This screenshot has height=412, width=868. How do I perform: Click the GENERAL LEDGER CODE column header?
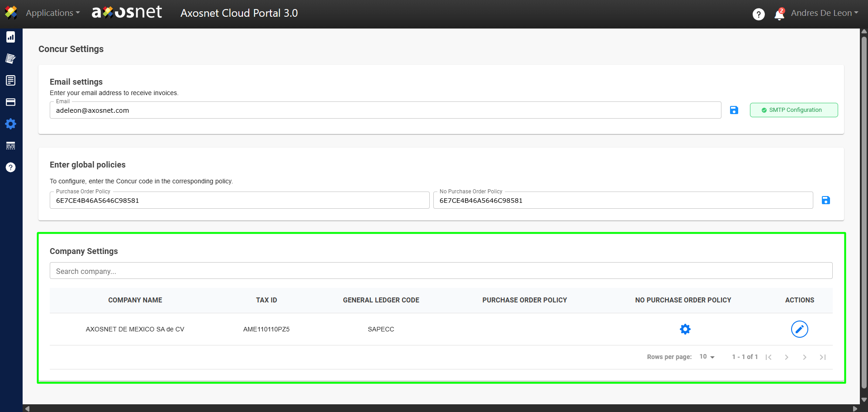[x=381, y=300]
